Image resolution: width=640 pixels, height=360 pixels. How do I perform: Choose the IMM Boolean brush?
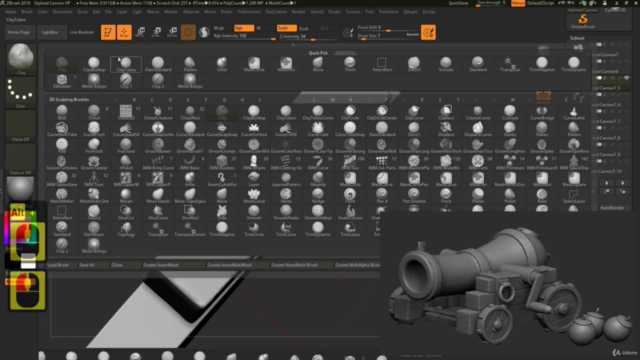[x=222, y=162]
